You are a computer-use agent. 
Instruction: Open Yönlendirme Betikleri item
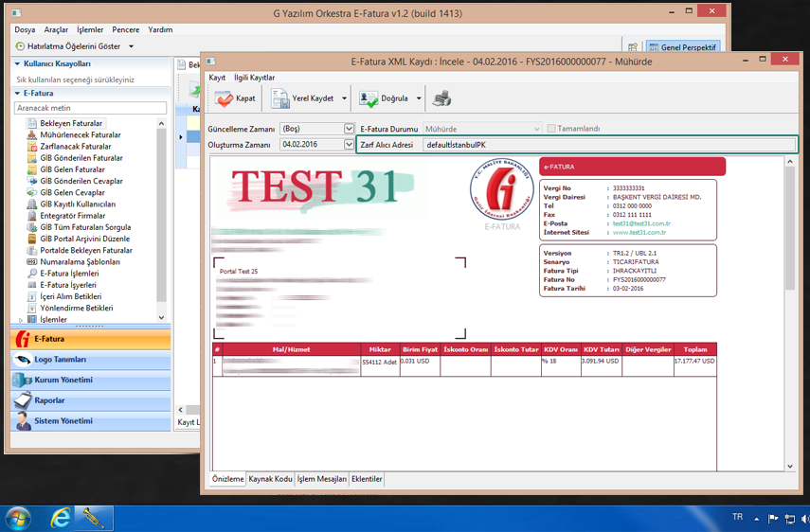click(77, 308)
